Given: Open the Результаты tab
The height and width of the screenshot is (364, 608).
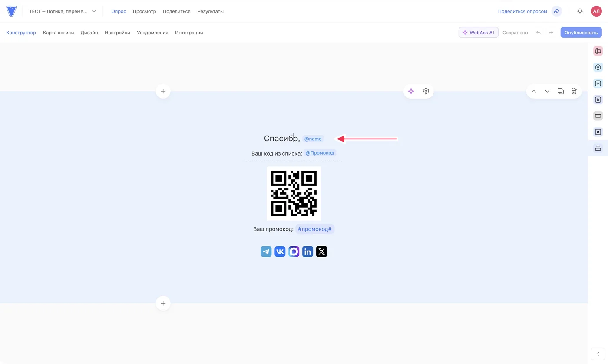Looking at the screenshot, I should 210,11.
